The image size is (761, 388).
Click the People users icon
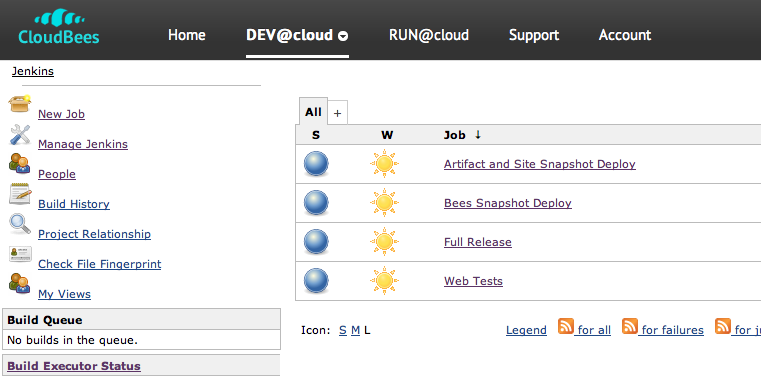tap(19, 164)
